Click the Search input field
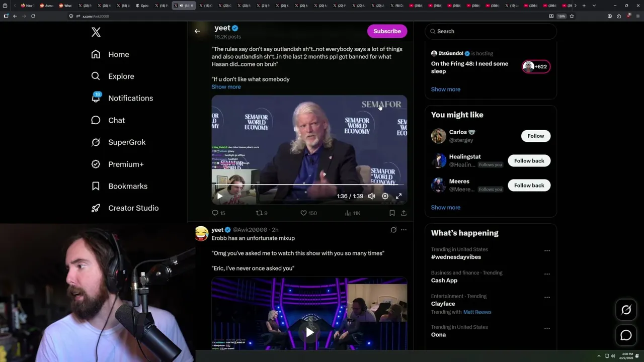The width and height of the screenshot is (644, 362). click(491, 31)
